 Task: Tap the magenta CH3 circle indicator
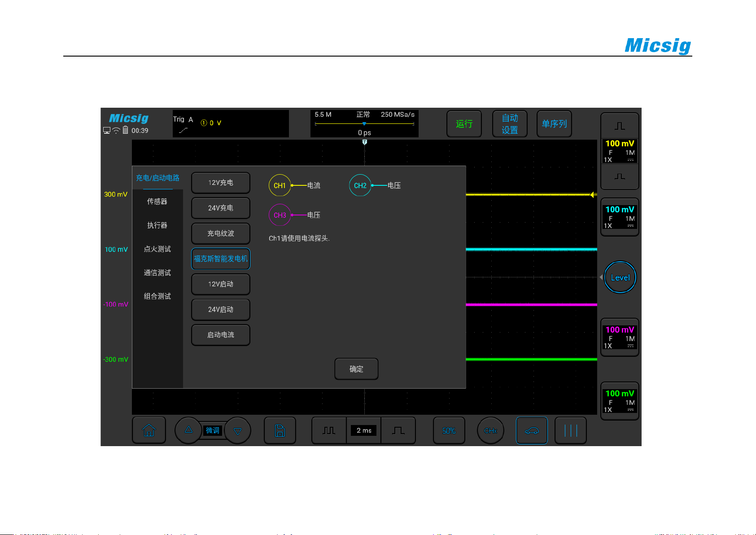[280, 215]
